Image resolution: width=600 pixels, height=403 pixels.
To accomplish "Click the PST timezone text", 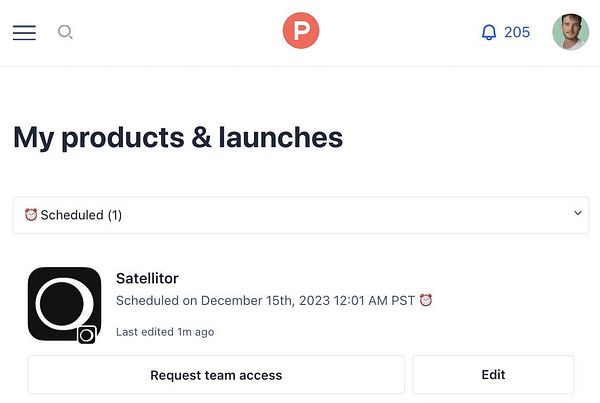I will pyautogui.click(x=402, y=300).
